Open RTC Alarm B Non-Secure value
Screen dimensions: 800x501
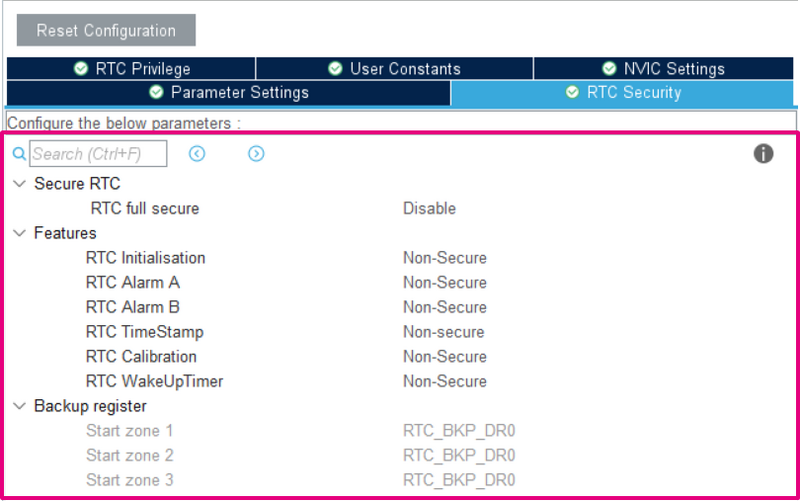pyautogui.click(x=444, y=307)
